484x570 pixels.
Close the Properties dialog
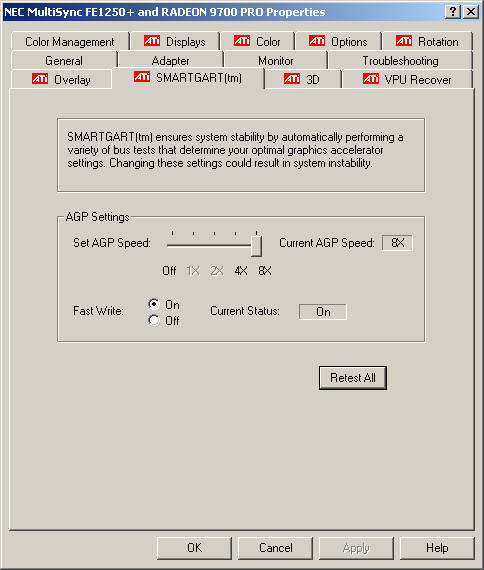point(471,12)
